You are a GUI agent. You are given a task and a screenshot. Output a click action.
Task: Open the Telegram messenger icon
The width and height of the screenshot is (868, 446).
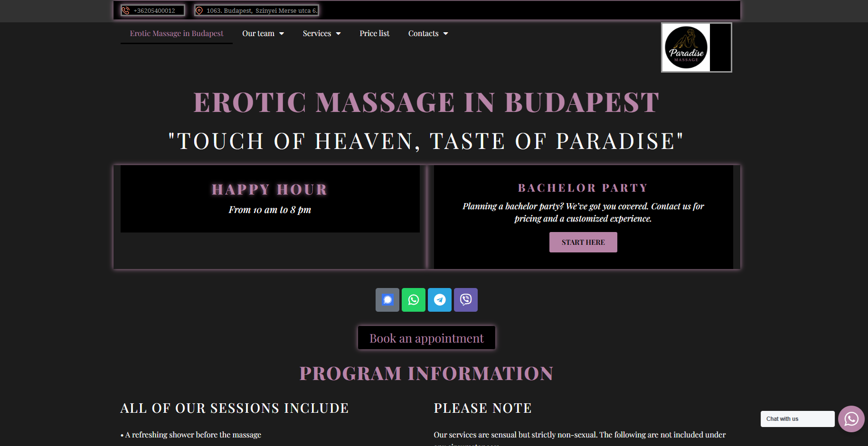click(x=440, y=300)
